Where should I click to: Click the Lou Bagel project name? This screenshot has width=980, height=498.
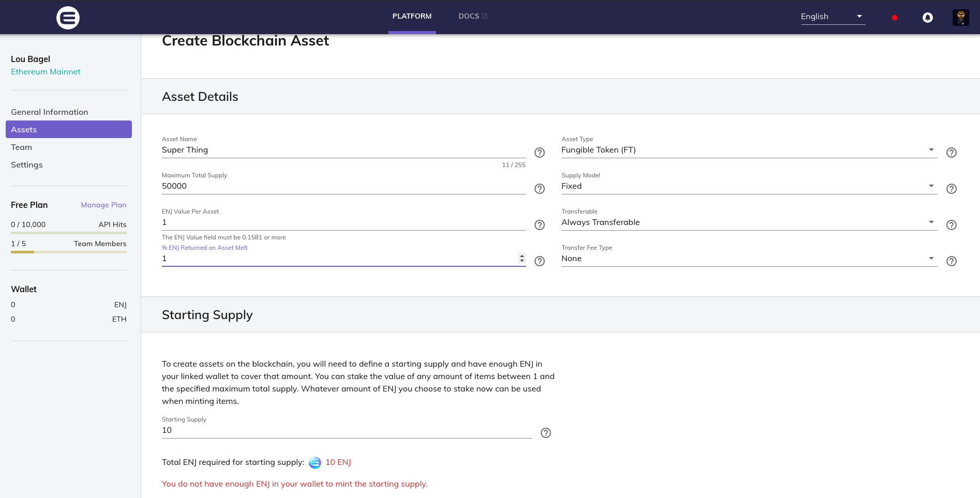pos(31,59)
